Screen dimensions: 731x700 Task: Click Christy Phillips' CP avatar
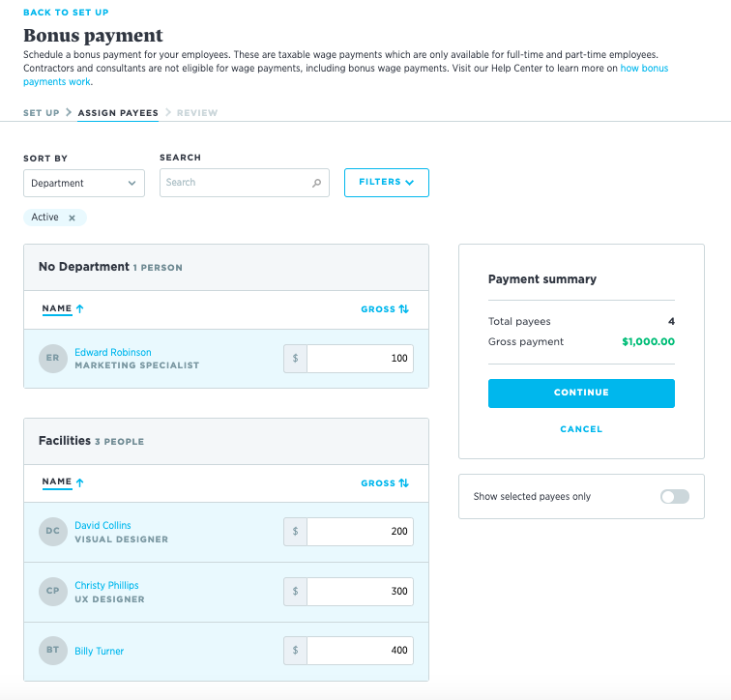(53, 592)
